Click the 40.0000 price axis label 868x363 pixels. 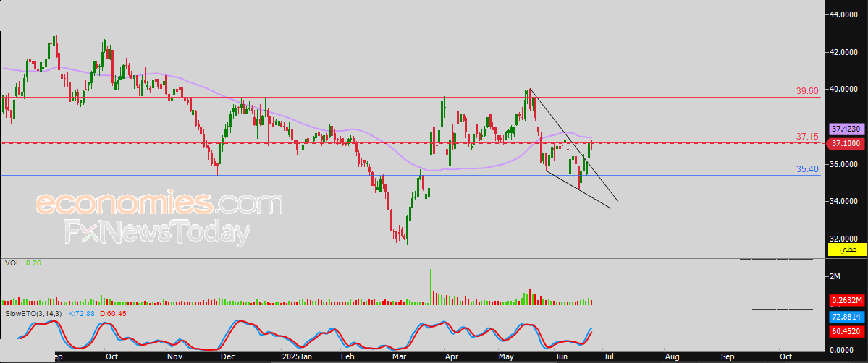click(845, 89)
